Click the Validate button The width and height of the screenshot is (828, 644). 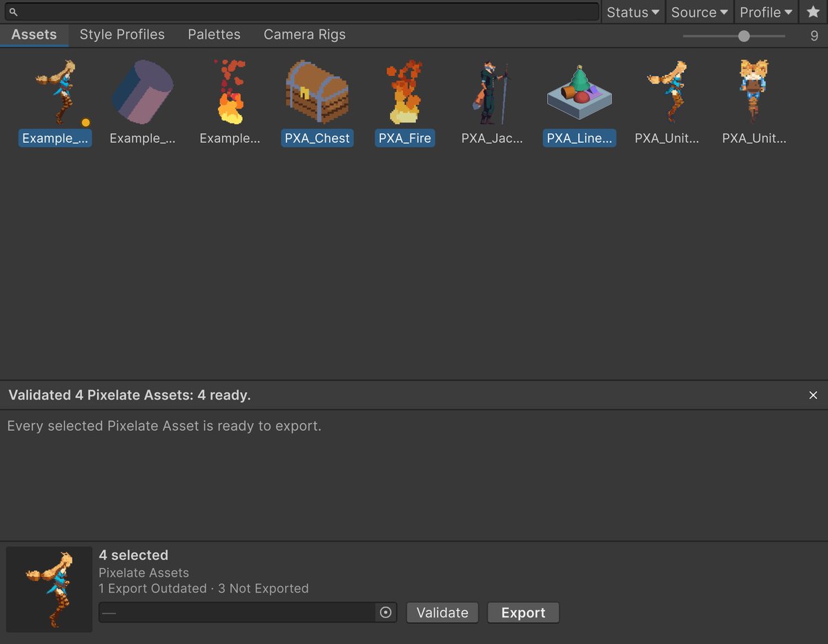[442, 613]
